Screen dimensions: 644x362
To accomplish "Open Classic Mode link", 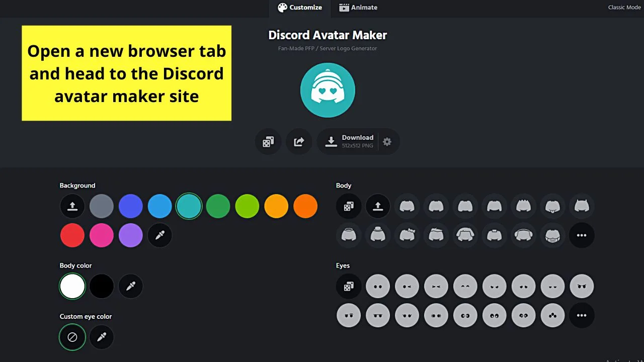I will click(624, 8).
